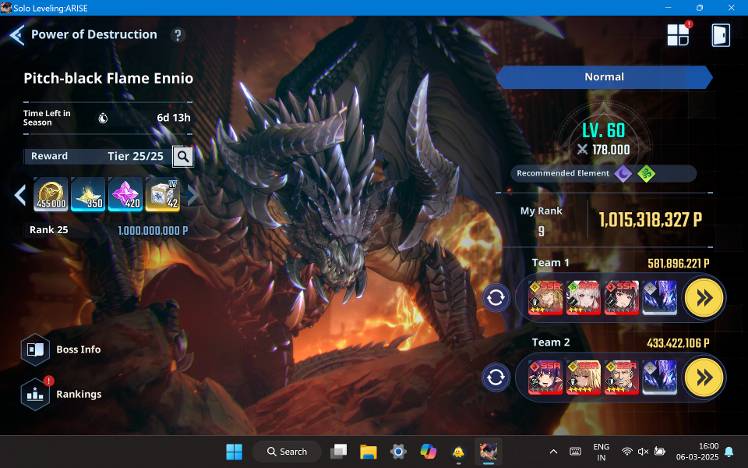Select the Normal difficulty tab
The image size is (748, 468).
(x=604, y=77)
